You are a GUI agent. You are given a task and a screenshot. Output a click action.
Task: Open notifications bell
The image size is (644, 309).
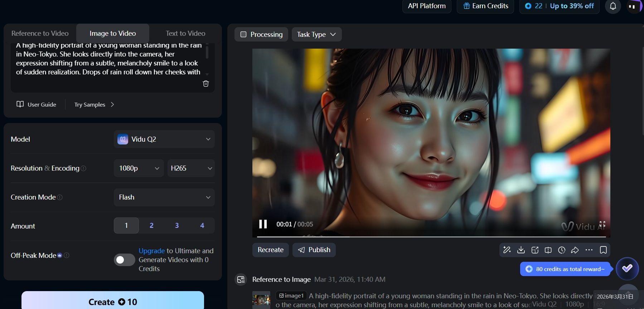pyautogui.click(x=613, y=6)
